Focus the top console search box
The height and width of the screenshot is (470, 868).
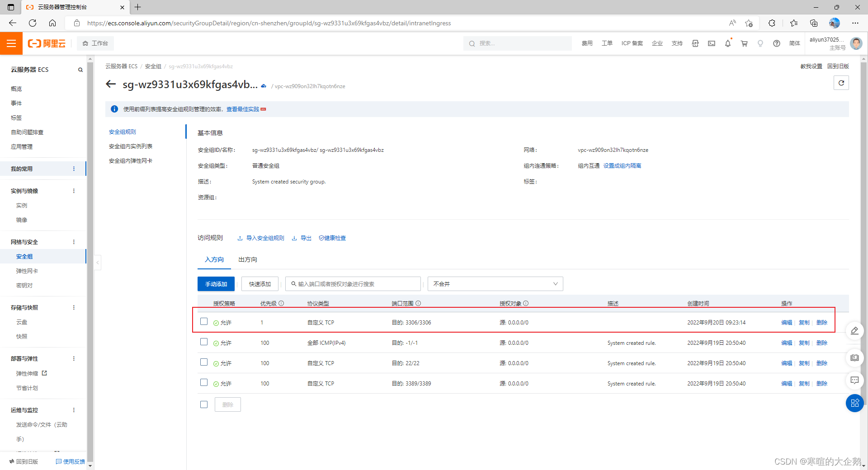(518, 43)
